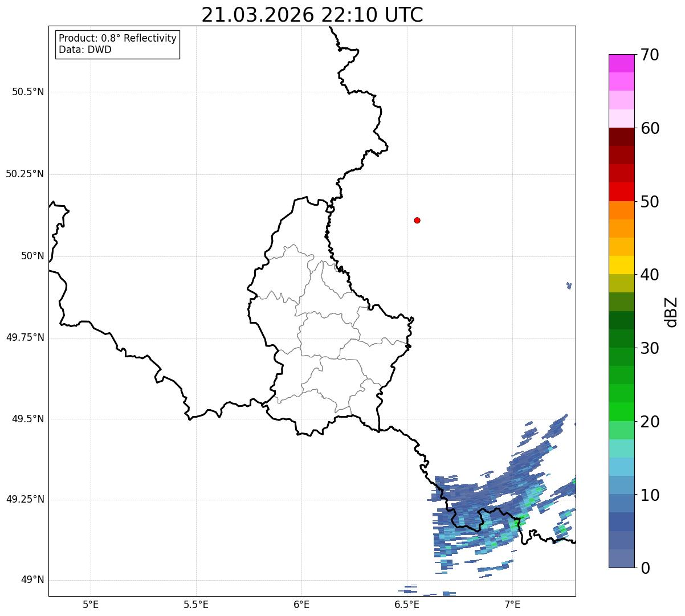The width and height of the screenshot is (685, 616).
Task: Click the 5°E longitude label
Action: (x=91, y=604)
